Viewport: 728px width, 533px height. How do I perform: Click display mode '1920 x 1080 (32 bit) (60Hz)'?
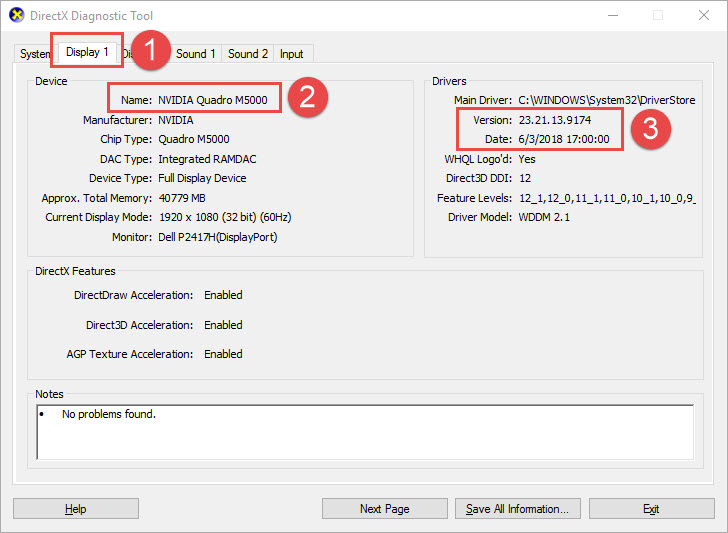[x=225, y=217]
